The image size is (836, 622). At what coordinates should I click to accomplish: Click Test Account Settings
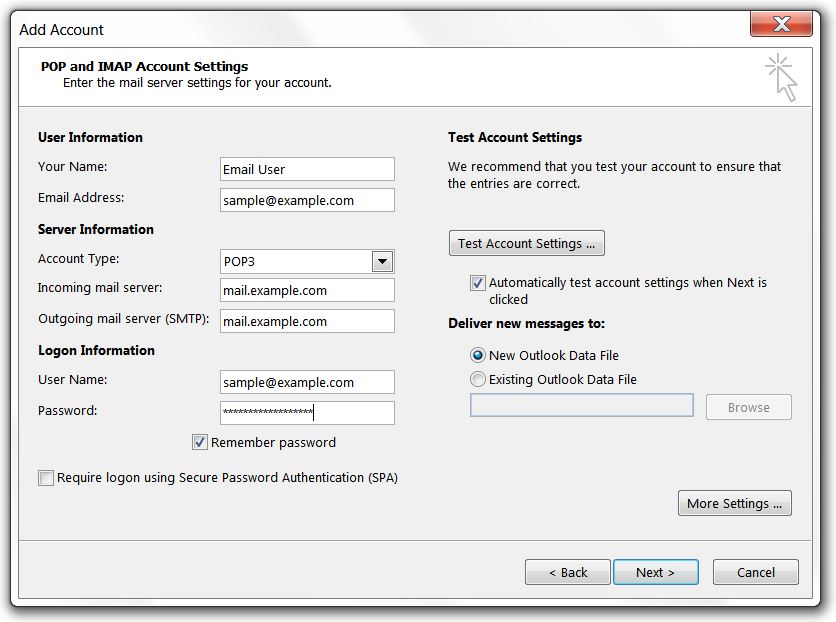click(526, 243)
